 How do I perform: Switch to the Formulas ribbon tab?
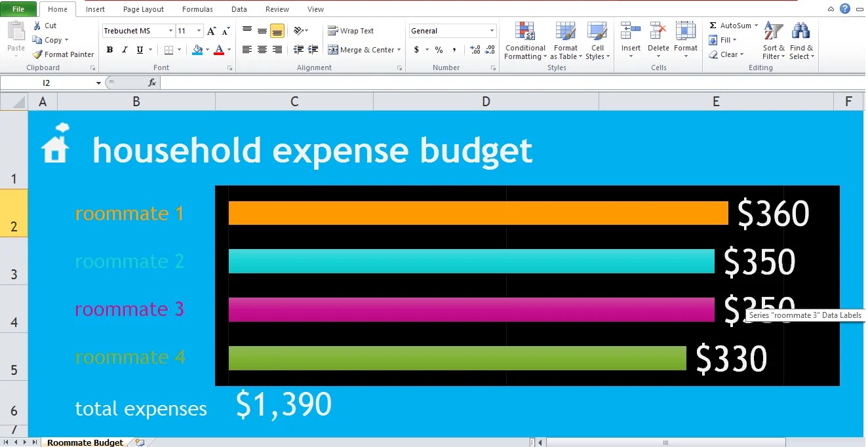coord(197,9)
